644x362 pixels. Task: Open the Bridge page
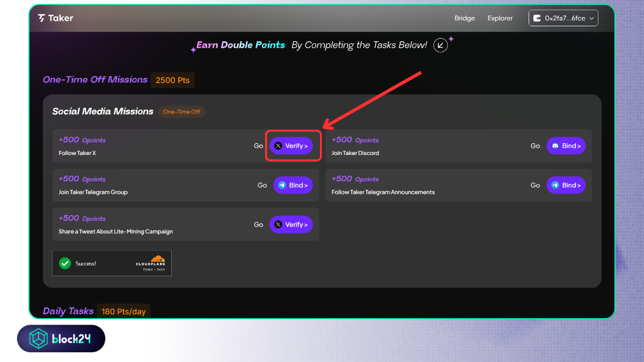pos(465,18)
